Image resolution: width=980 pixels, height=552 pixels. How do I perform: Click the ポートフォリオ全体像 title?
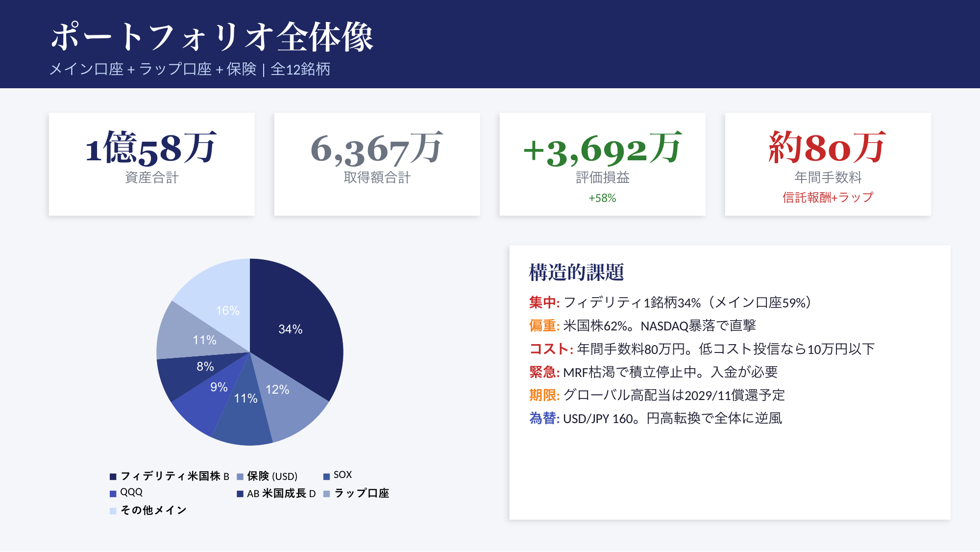tap(212, 37)
